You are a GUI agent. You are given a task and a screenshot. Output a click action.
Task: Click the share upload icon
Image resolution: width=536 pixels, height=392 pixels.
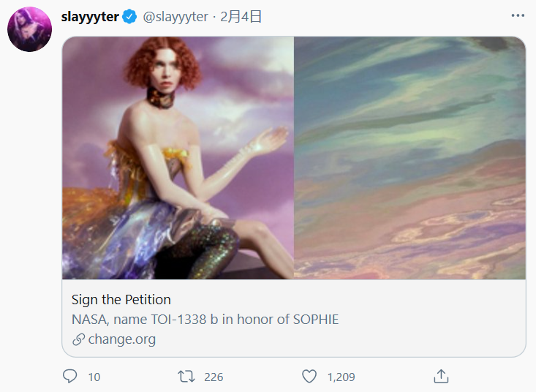tap(440, 377)
